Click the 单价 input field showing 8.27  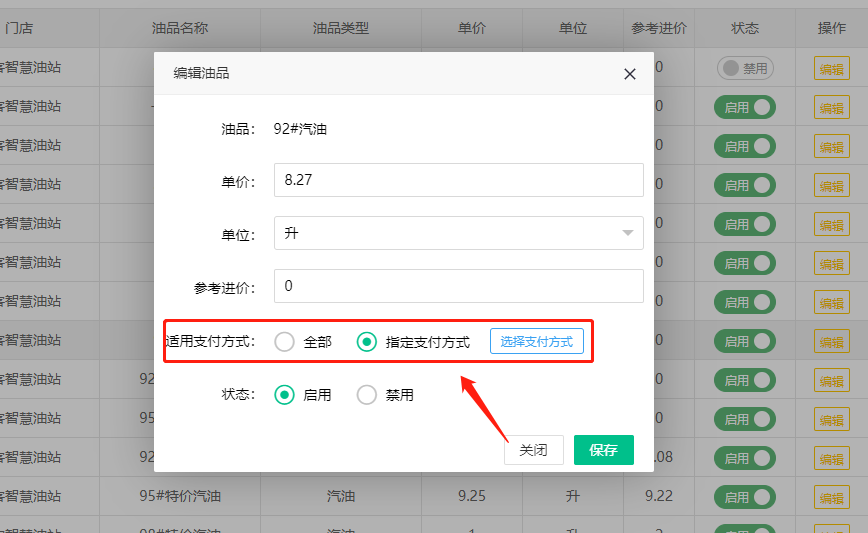click(x=458, y=180)
